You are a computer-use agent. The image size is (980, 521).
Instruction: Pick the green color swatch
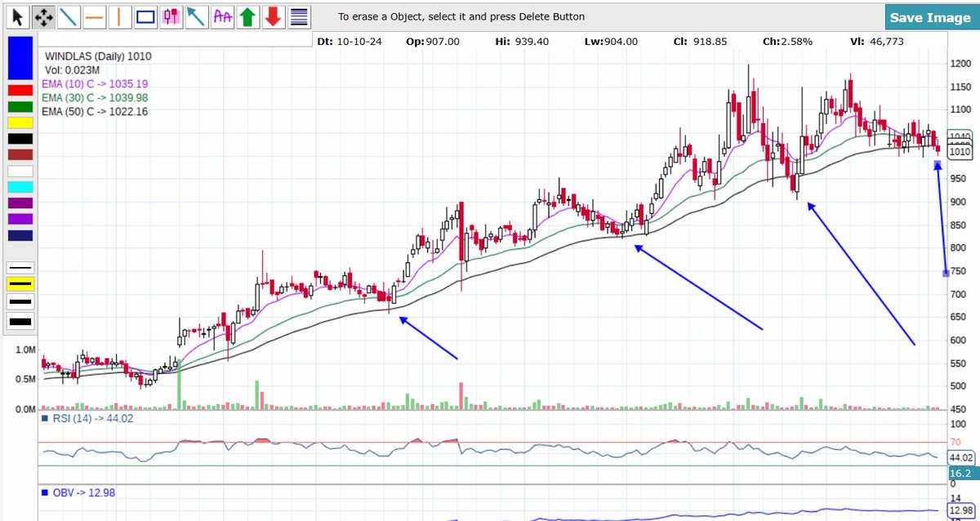(20, 106)
